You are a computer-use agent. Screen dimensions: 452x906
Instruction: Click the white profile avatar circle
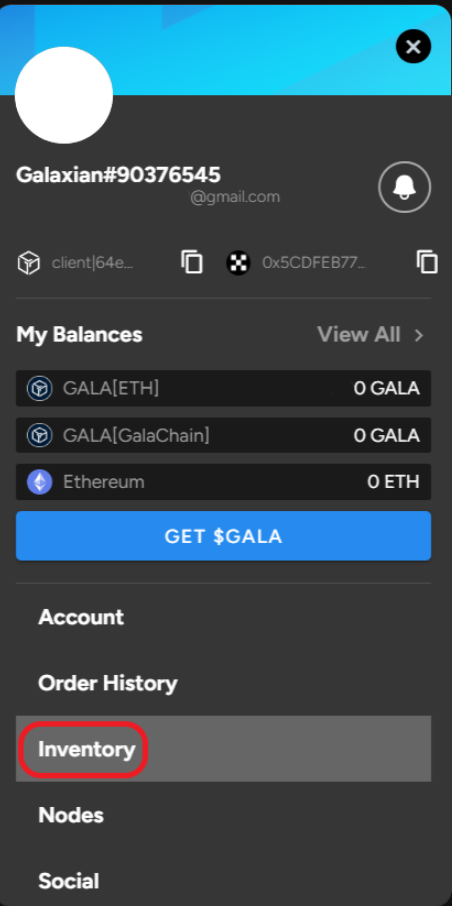64,95
